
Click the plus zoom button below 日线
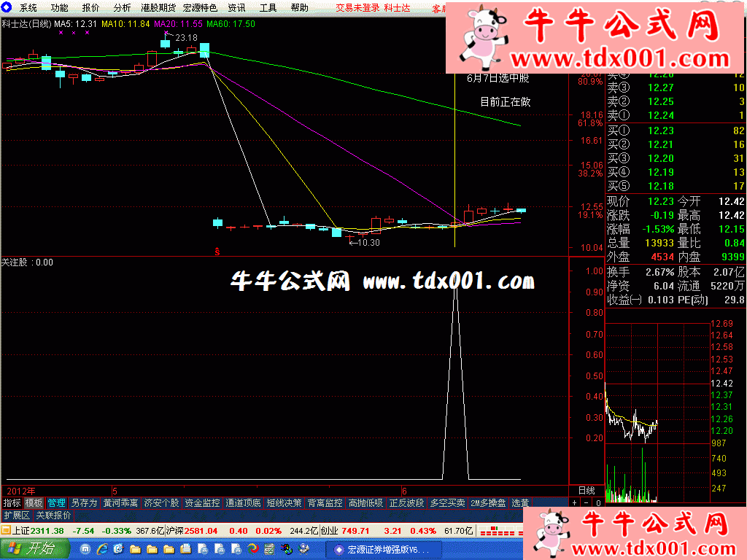575,503
